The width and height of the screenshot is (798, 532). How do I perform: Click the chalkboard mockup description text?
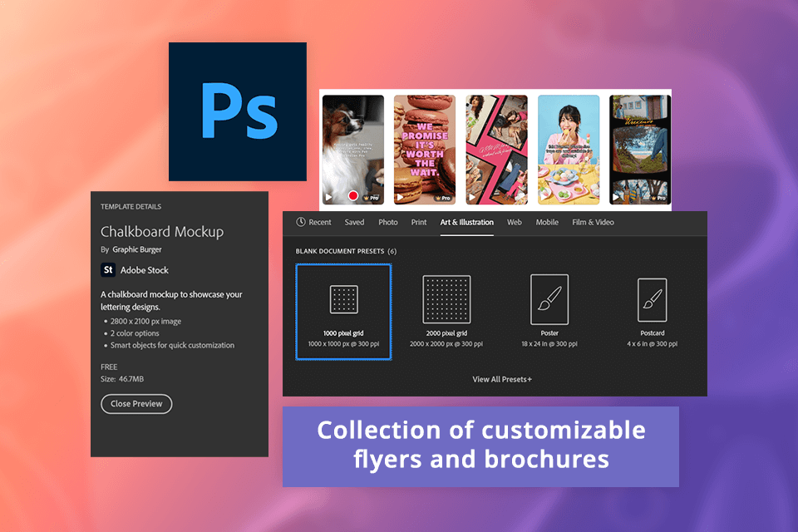171,300
